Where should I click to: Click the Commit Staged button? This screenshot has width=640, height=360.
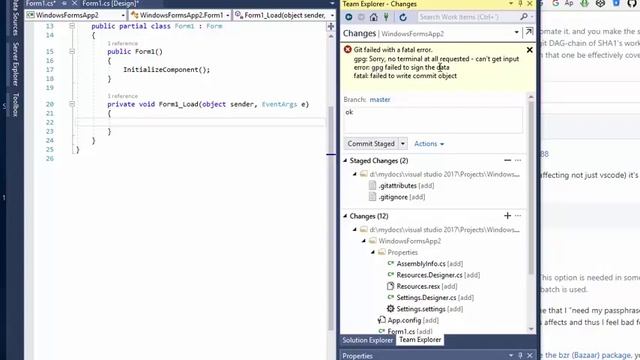(371, 144)
